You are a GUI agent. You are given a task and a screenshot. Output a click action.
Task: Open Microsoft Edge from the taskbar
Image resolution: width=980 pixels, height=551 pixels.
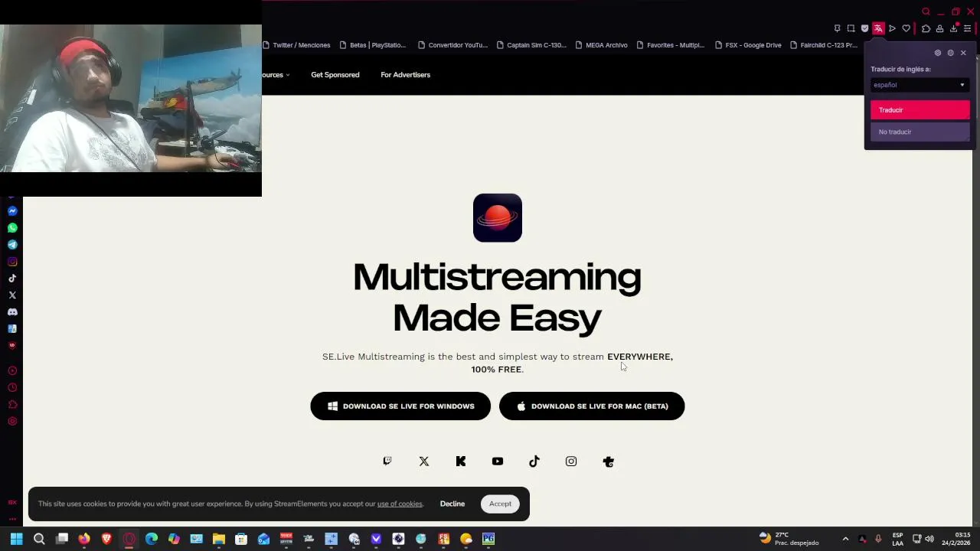152,539
